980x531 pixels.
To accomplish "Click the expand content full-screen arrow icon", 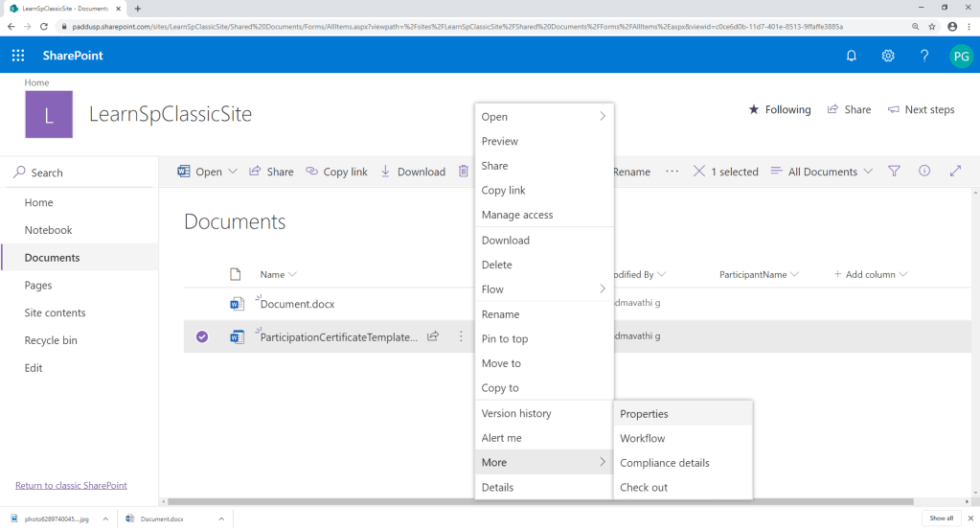I will 955,172.
